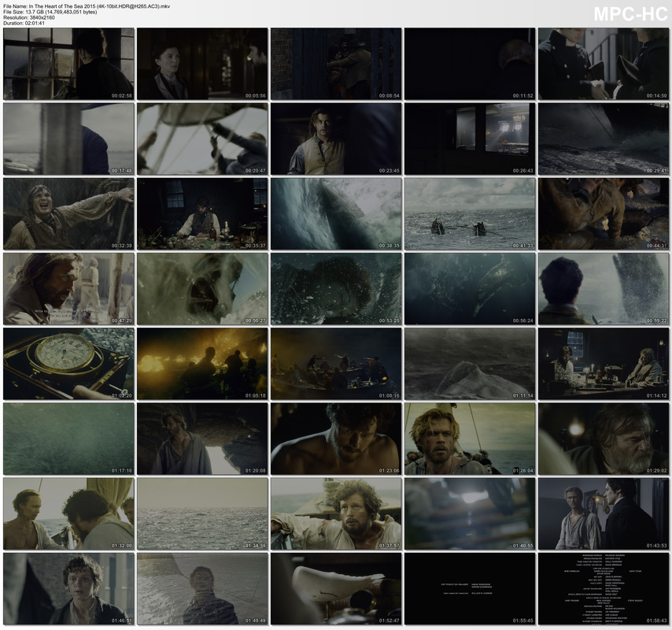Select the thumbnail timestamped 01:49:49
Screen dimensions: 672x630
(202, 588)
